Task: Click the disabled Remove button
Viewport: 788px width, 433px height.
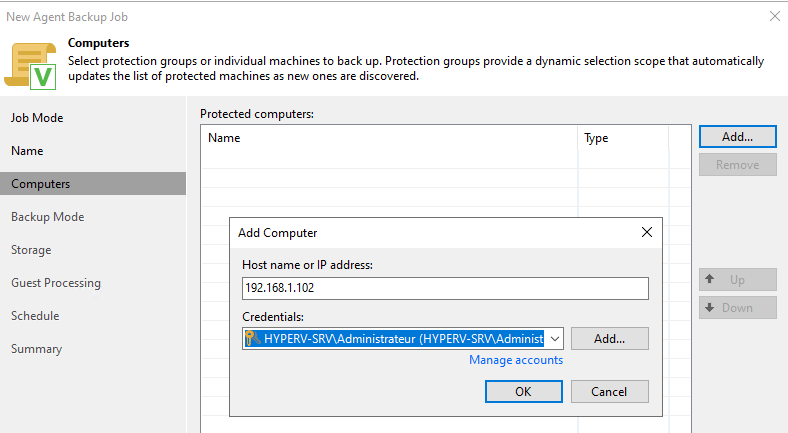Action: (737, 165)
